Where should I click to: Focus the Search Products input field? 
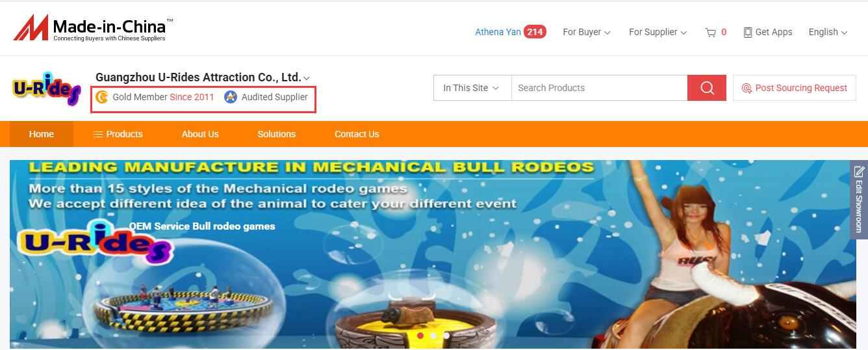click(599, 88)
